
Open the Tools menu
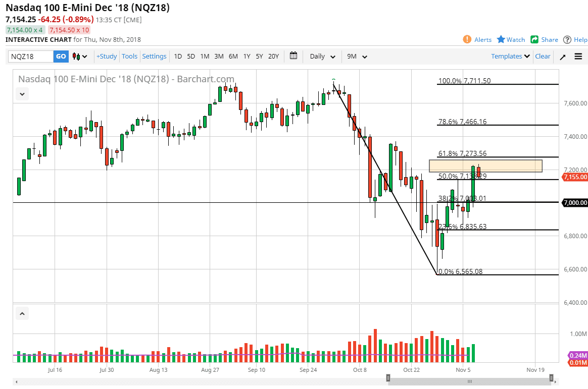coord(129,57)
